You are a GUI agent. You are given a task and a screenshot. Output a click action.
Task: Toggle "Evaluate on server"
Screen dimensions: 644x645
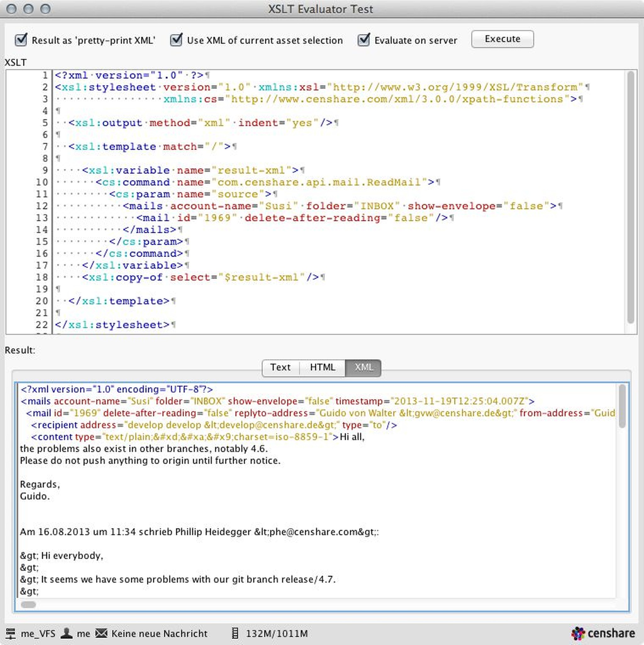click(x=364, y=40)
